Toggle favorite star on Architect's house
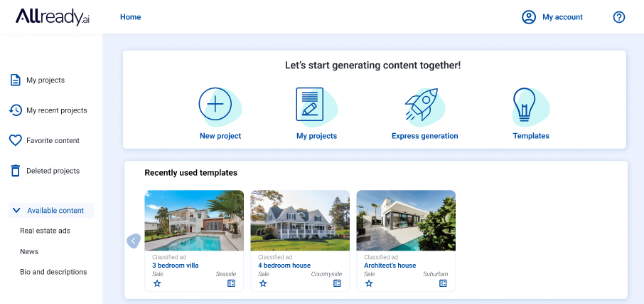Viewport: 644px width, 304px height. 369,283
